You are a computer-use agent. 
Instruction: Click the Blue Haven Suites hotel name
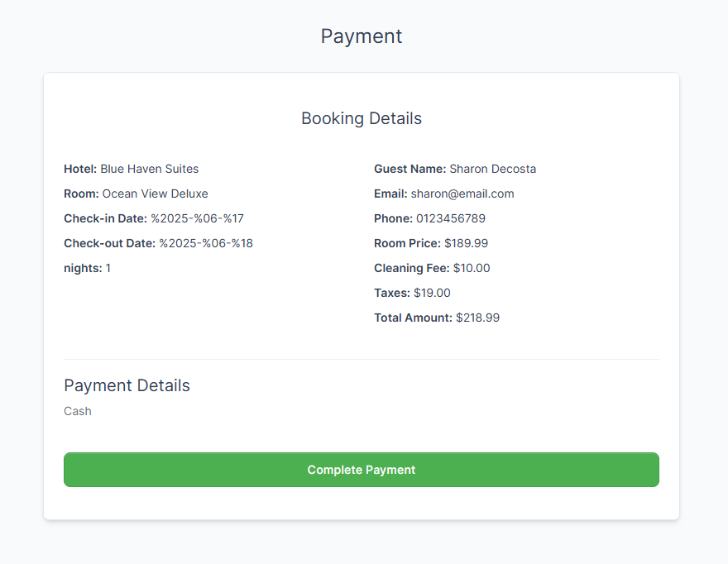150,169
